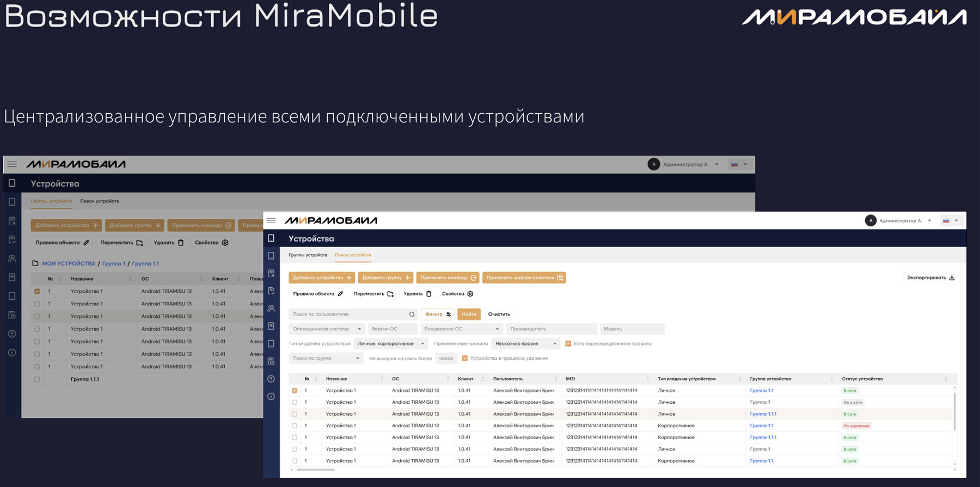Check row with Не в сети status
The height and width of the screenshot is (487, 980).
pos(295,403)
